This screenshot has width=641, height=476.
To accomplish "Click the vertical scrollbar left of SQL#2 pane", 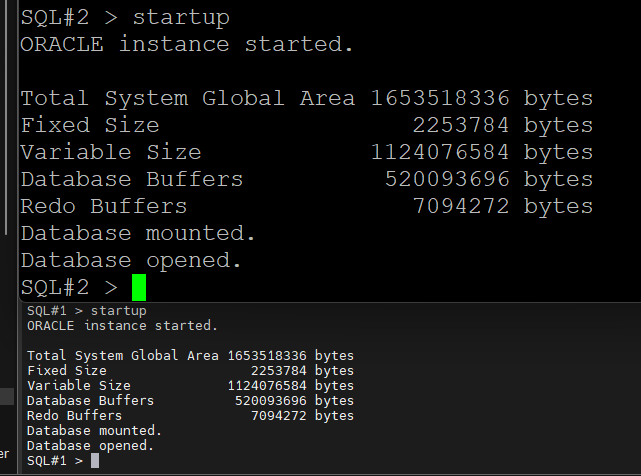I will tap(6, 117).
